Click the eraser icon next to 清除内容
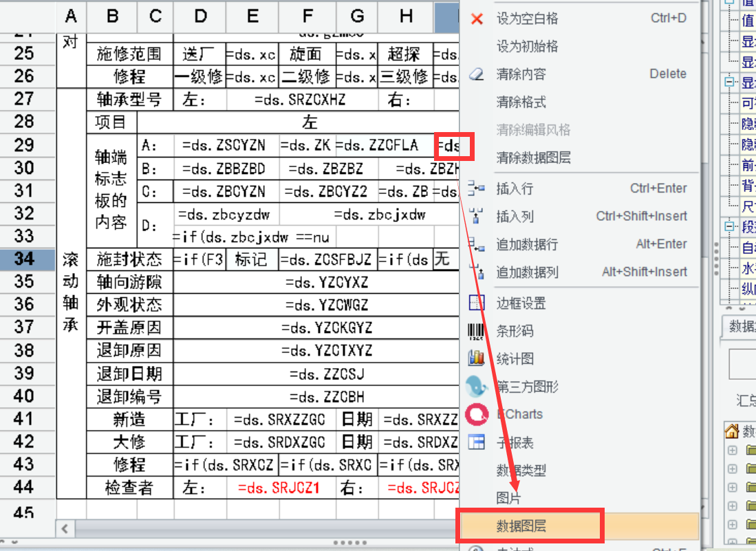Image resolution: width=756 pixels, height=551 pixels. point(476,74)
